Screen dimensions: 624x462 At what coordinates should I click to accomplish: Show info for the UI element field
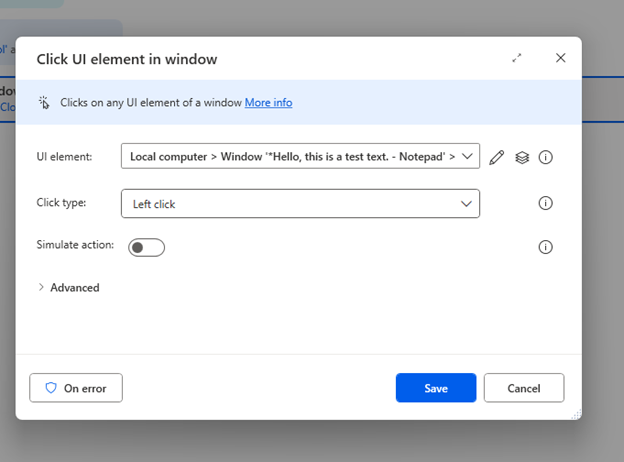point(546,157)
